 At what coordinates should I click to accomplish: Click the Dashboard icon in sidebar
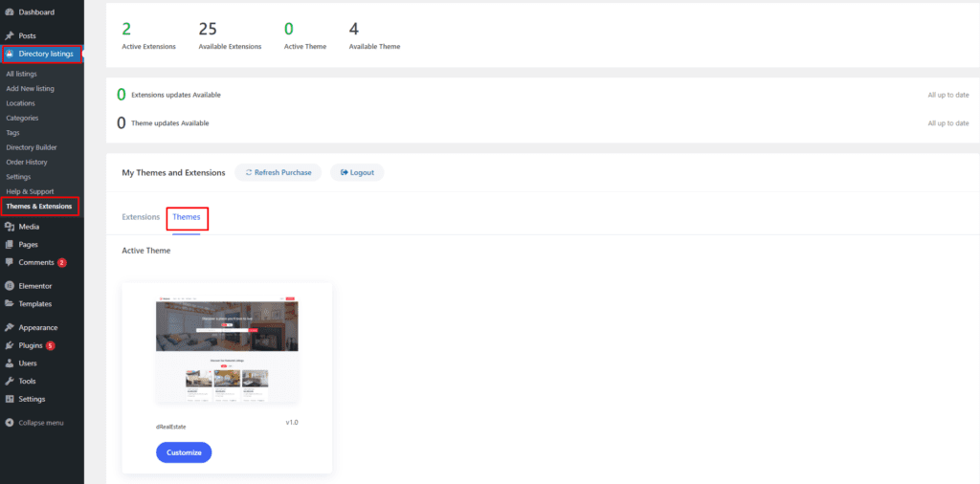[x=10, y=12]
